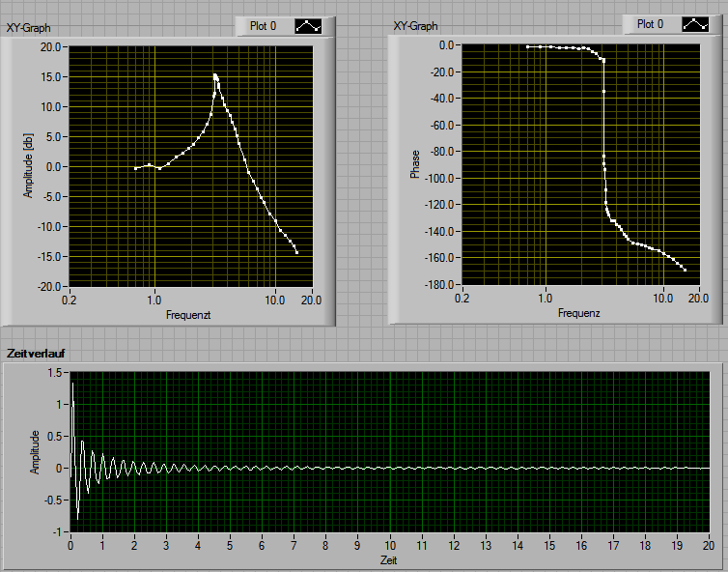The width and height of the screenshot is (728, 572).
Task: Click the -1 minimum value on Zeitverlauf y-axis
Action: pos(57,532)
